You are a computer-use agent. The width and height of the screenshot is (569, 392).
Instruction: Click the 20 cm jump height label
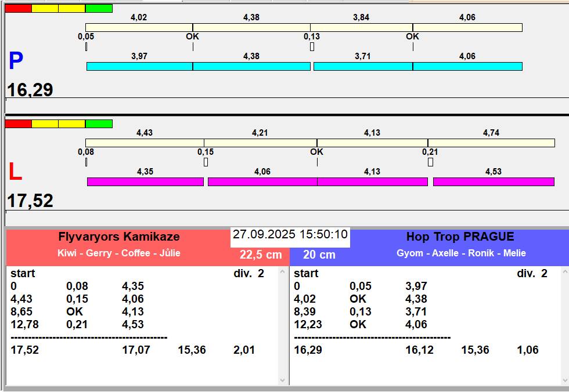(319, 255)
